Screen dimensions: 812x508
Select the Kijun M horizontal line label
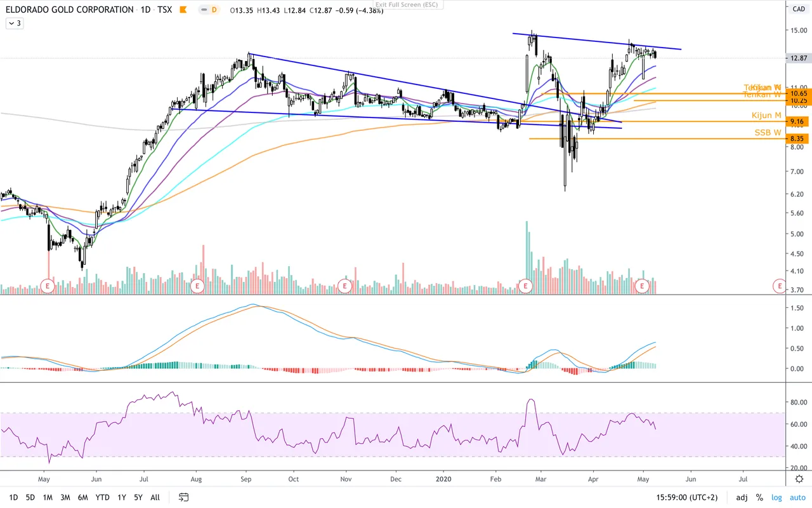766,115
